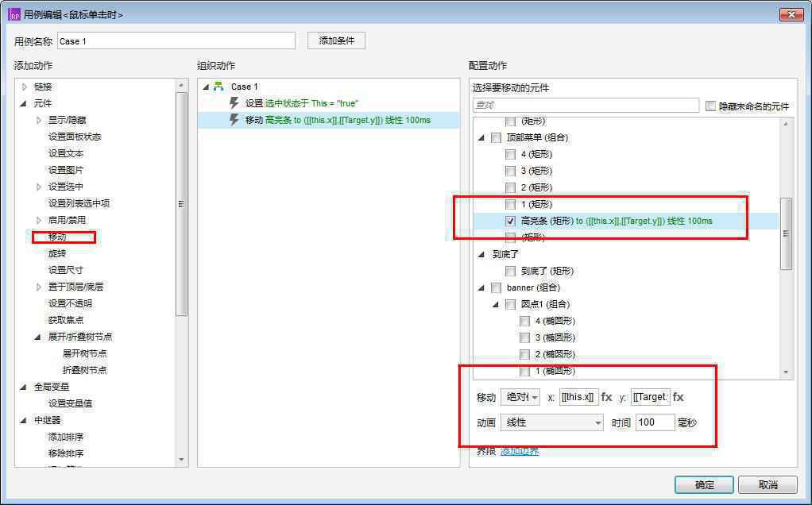
Task: Expand the 置于顶层/底层 node
Action: [38, 287]
